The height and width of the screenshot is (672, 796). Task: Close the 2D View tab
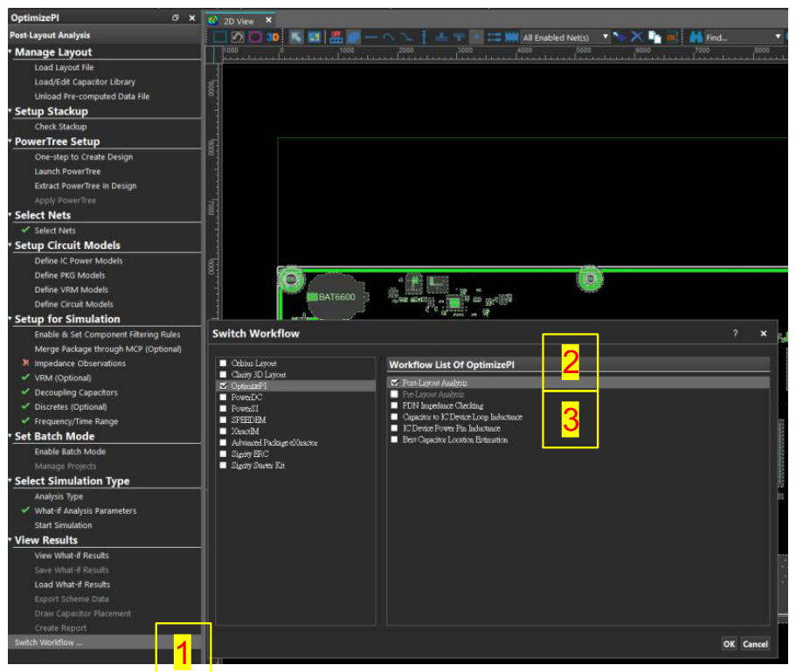click(x=268, y=20)
